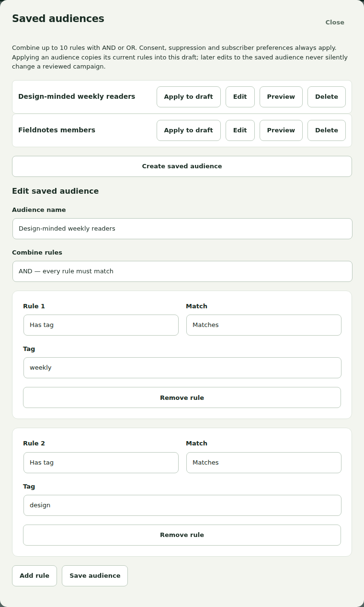Image resolution: width=364 pixels, height=607 pixels.
Task: Edit the Design-minded weekly readers audience
Action: tap(240, 97)
